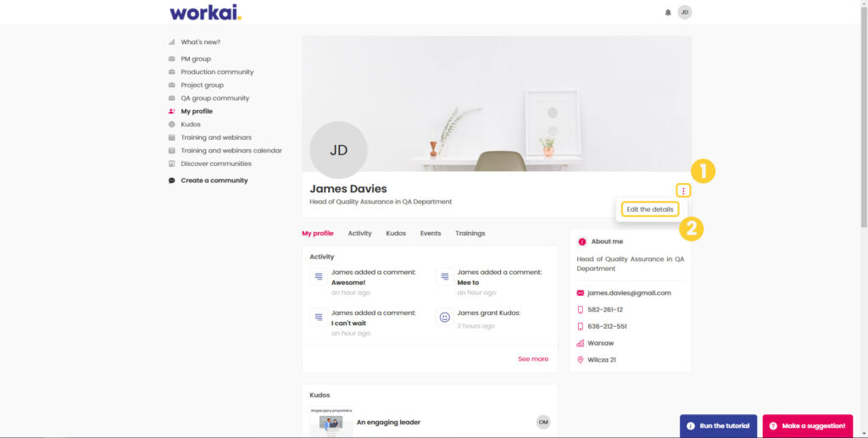Open Kudos in the sidebar
Image resolution: width=868 pixels, height=438 pixels.
(x=191, y=125)
